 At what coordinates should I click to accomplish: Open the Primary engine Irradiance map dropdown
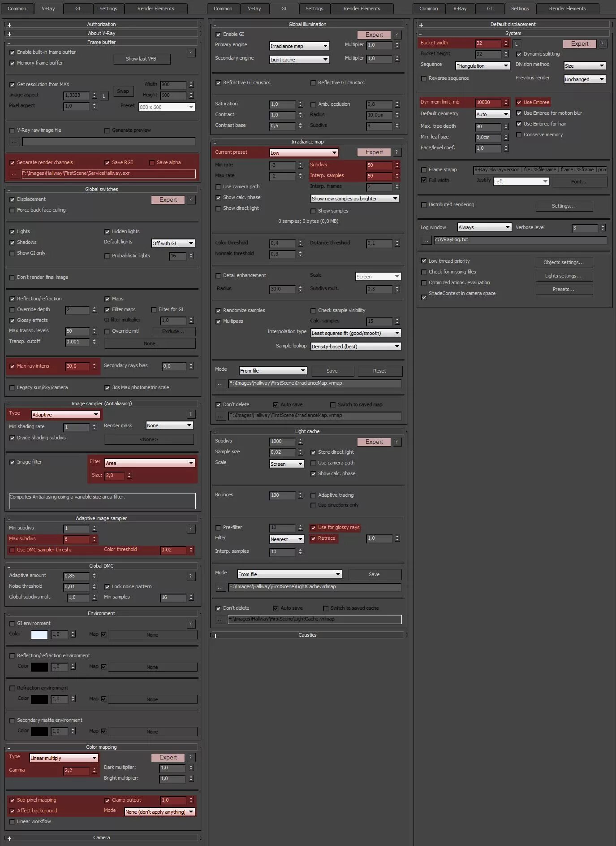(300, 46)
